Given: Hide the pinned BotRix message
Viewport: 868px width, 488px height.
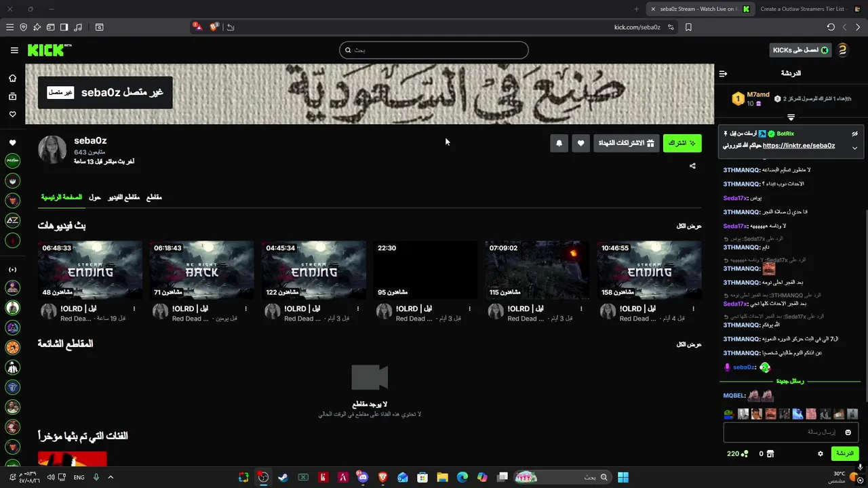Looking at the screenshot, I should pyautogui.click(x=854, y=134).
